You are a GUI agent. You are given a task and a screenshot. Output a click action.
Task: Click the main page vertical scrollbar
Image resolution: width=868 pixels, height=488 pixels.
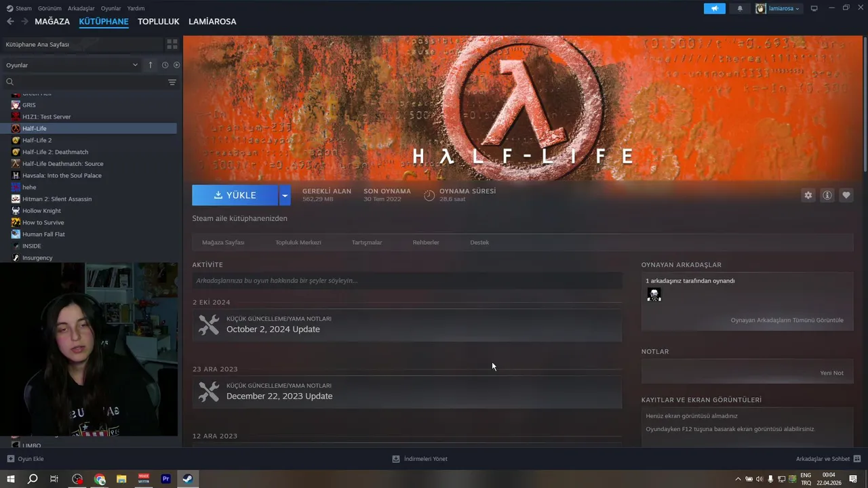(865, 105)
